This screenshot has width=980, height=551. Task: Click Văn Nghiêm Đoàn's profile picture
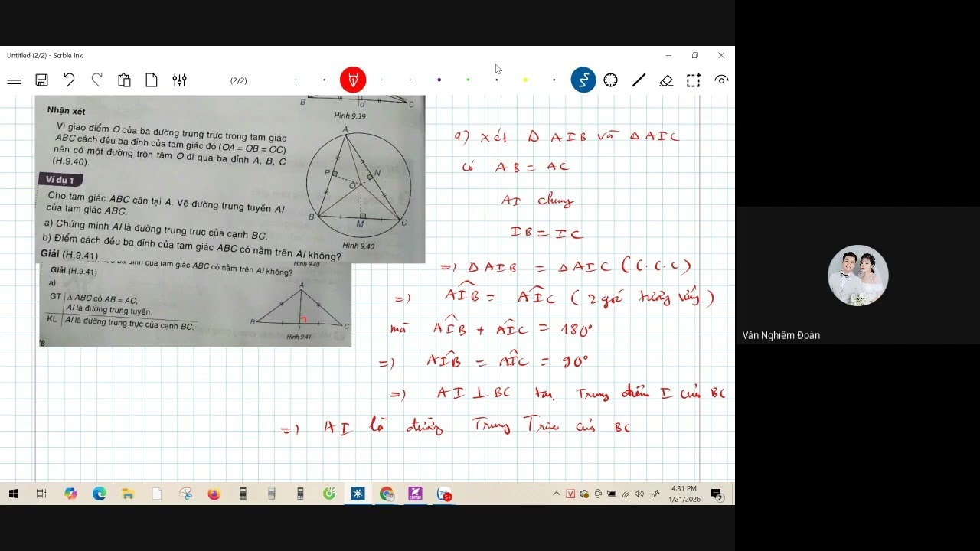coord(858,275)
